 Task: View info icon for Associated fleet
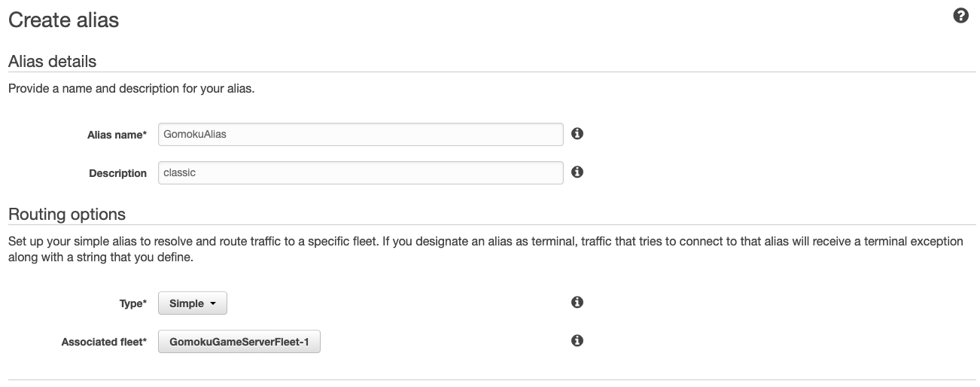(577, 340)
